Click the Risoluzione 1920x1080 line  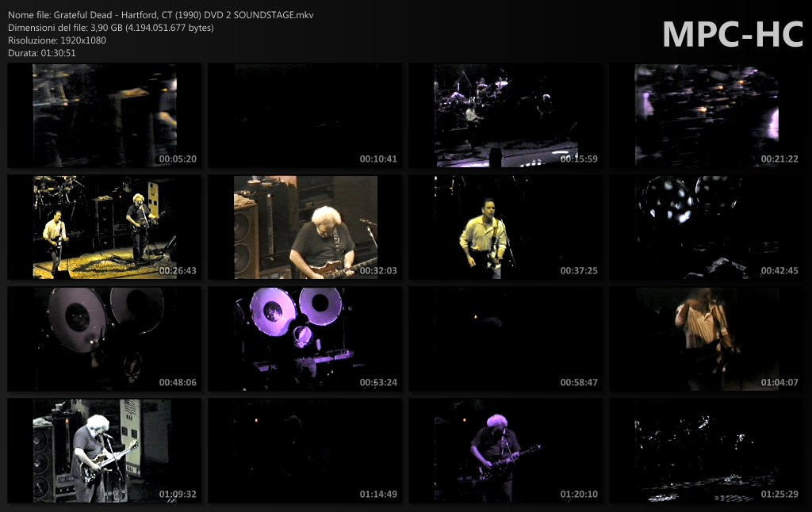(57, 40)
